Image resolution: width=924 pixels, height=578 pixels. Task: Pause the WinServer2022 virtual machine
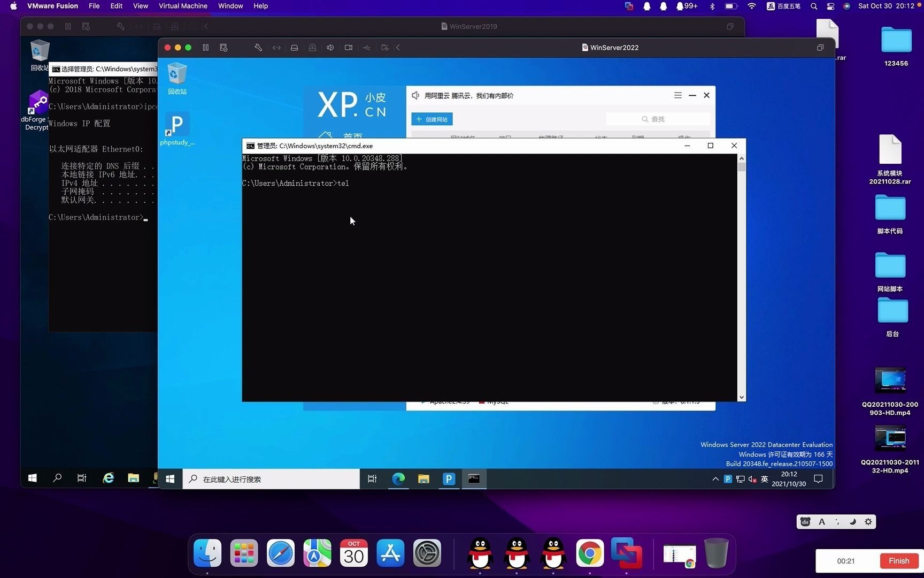pyautogui.click(x=205, y=48)
